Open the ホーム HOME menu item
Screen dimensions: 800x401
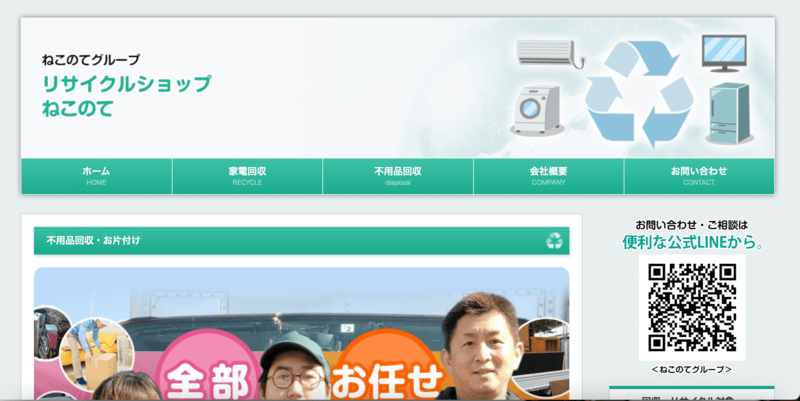96,176
